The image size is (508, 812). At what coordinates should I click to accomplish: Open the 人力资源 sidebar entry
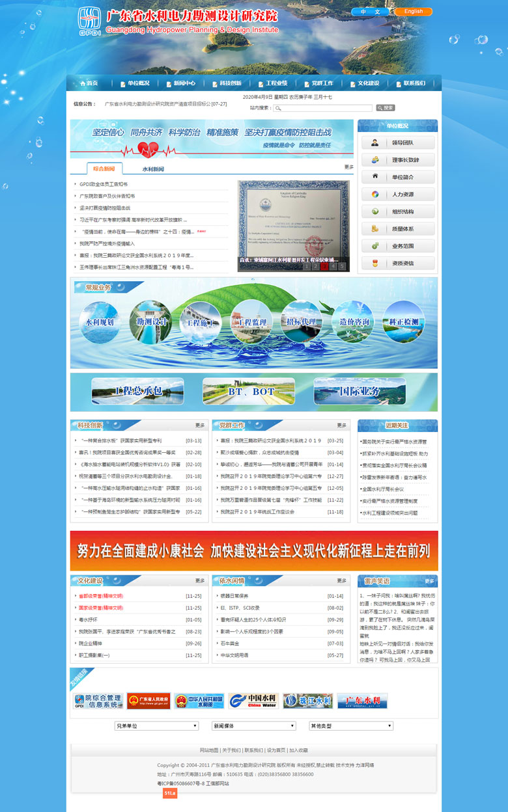(398, 195)
